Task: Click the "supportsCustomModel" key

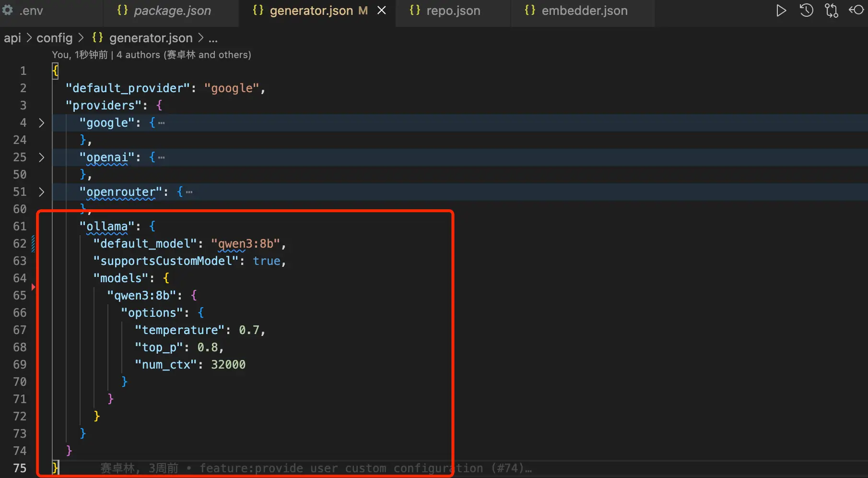Action: [166, 261]
